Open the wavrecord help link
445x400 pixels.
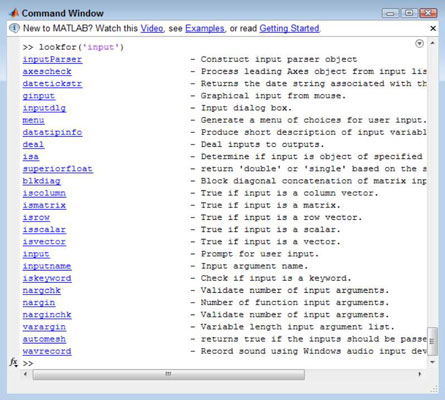click(x=47, y=351)
